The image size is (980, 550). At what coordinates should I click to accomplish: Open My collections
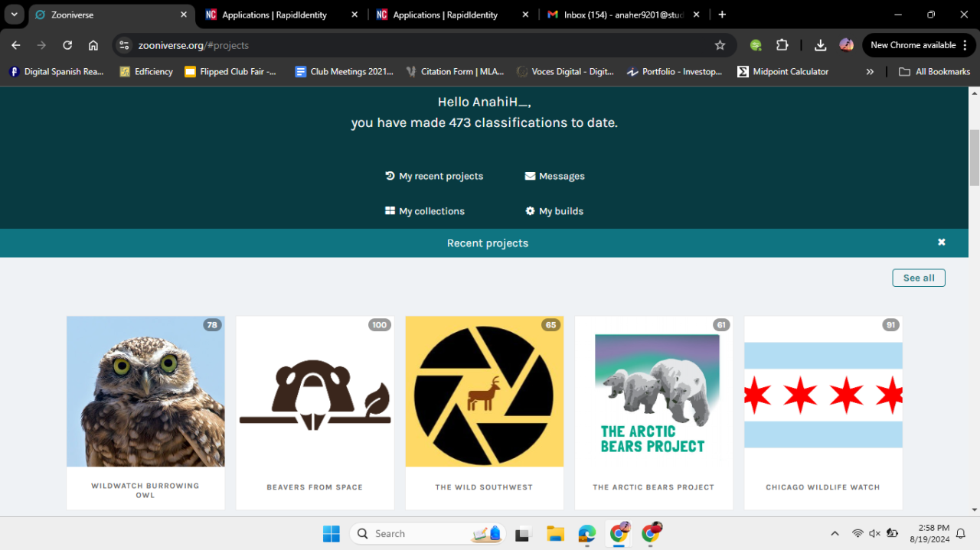(x=425, y=211)
